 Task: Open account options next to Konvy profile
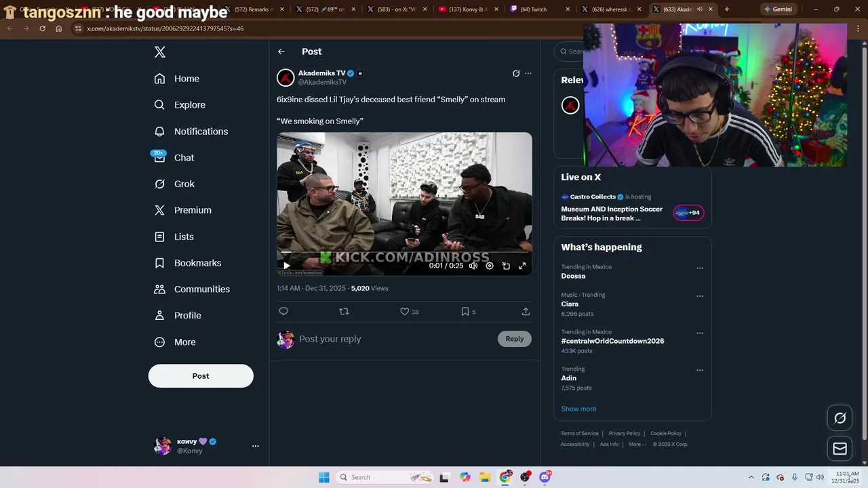(x=256, y=446)
